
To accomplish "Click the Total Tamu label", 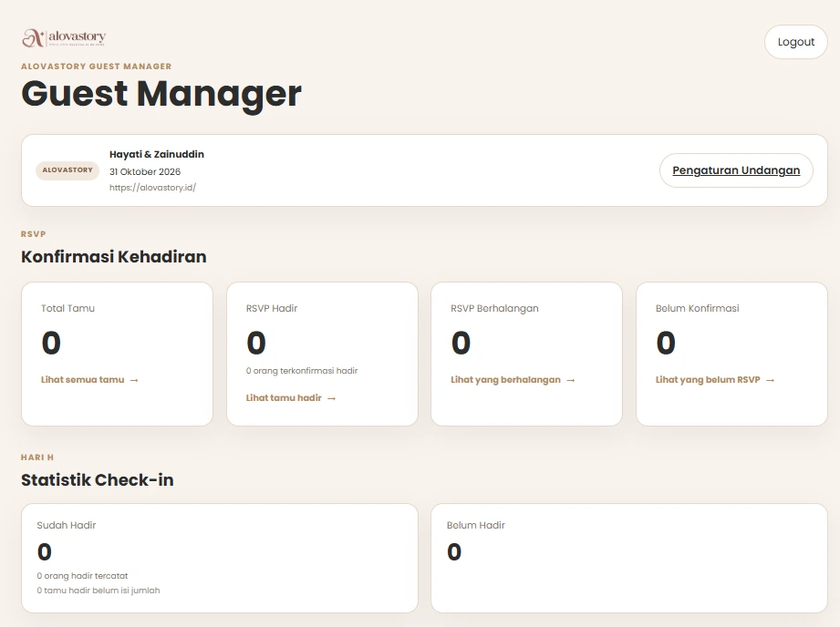I will click(67, 308).
